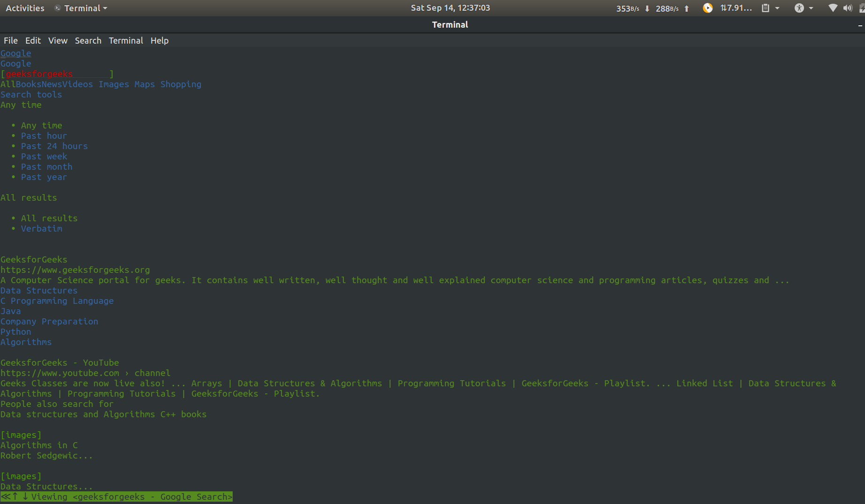Open the Edit menu
865x504 pixels.
33,41
